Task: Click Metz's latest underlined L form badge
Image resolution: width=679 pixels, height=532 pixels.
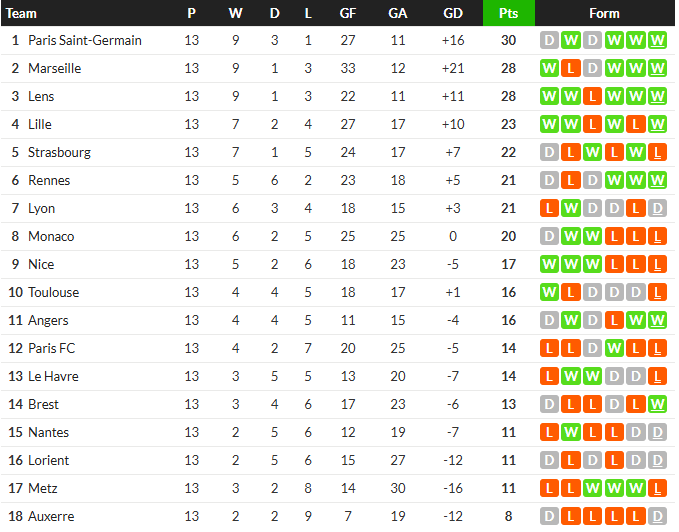Action: click(x=657, y=488)
